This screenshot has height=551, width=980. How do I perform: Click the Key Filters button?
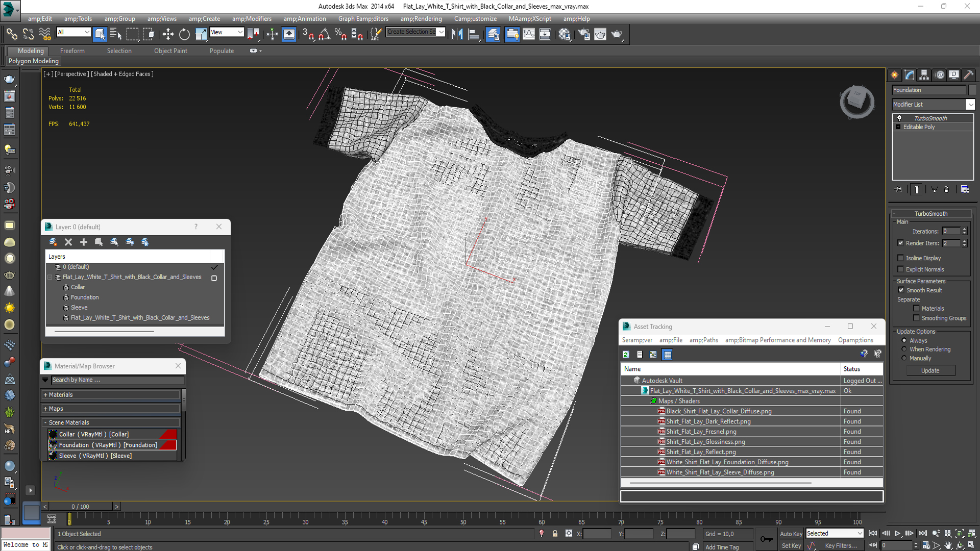click(x=841, y=546)
